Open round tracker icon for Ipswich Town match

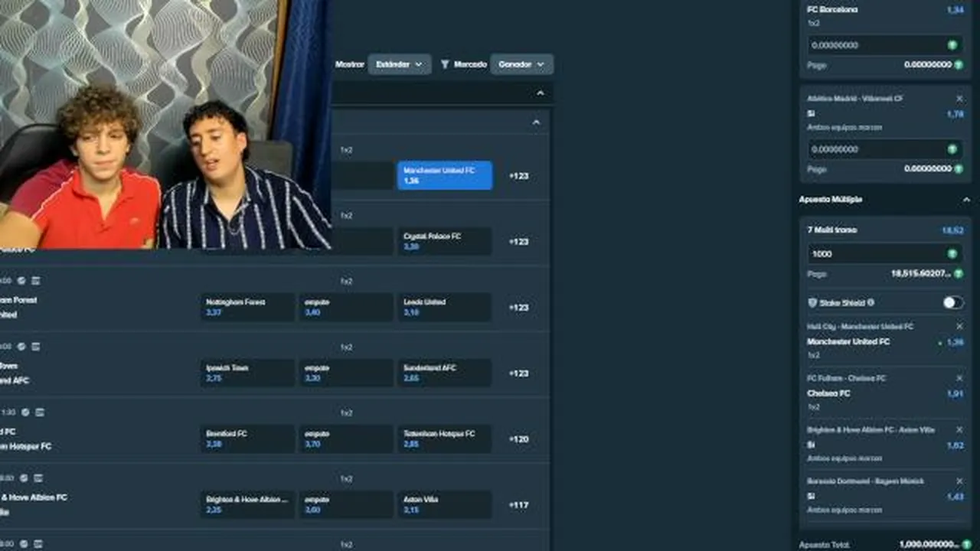pyautogui.click(x=21, y=347)
